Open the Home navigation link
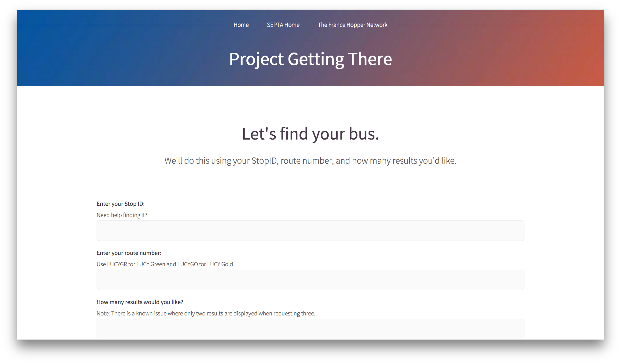 (241, 25)
